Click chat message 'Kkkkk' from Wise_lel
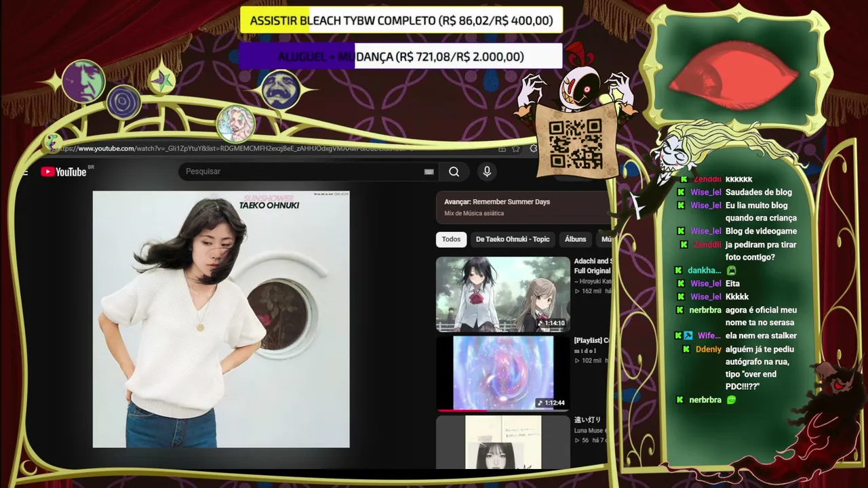Image resolution: width=868 pixels, height=488 pixels. click(x=737, y=297)
